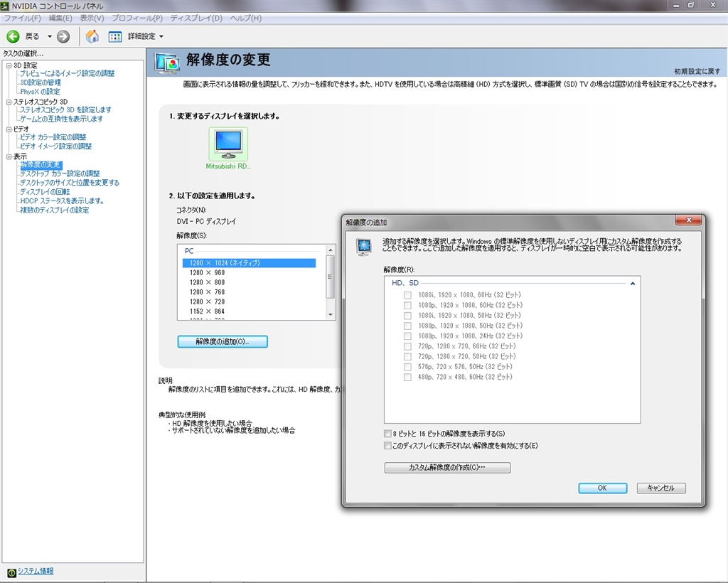Open 3D設定の管理 task

(41, 82)
